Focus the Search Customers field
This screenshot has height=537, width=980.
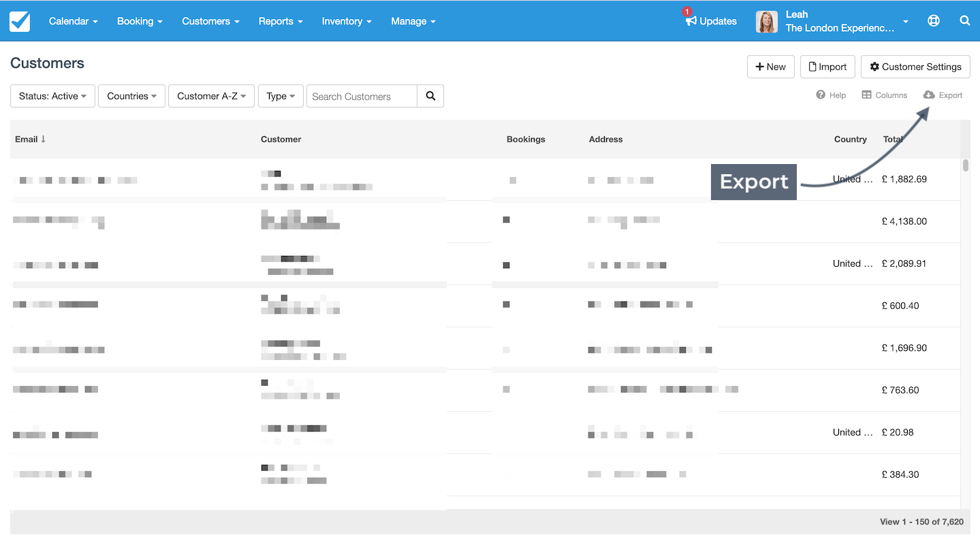[362, 96]
